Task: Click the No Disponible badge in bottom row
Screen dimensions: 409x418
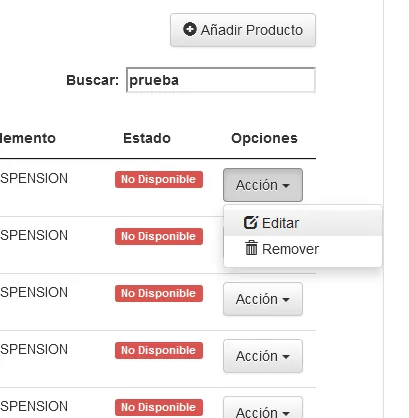Action: click(159, 407)
